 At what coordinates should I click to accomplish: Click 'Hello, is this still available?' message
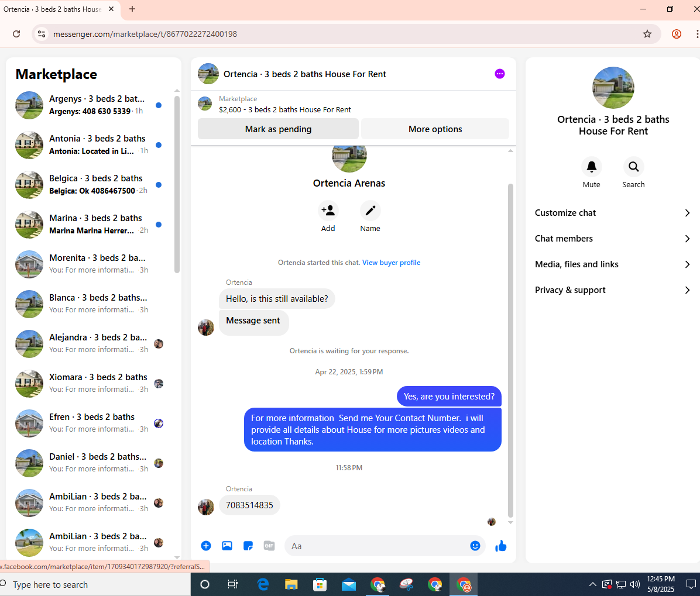(277, 298)
